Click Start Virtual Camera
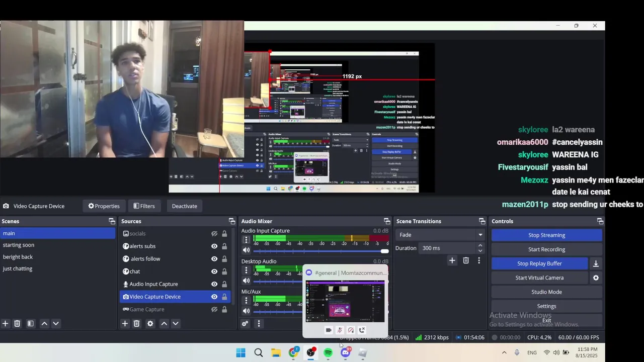 [x=539, y=278]
